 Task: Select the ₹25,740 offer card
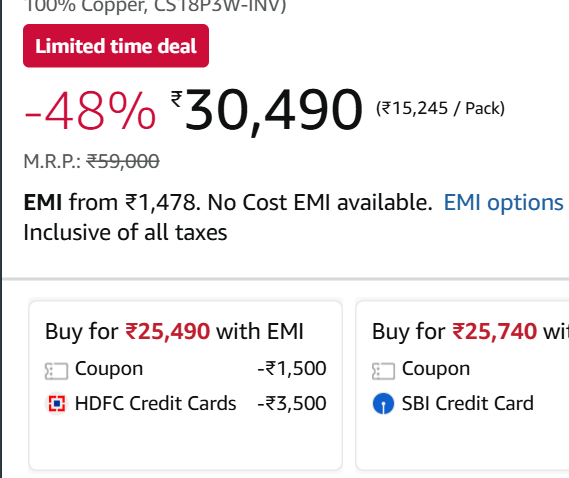click(462, 385)
